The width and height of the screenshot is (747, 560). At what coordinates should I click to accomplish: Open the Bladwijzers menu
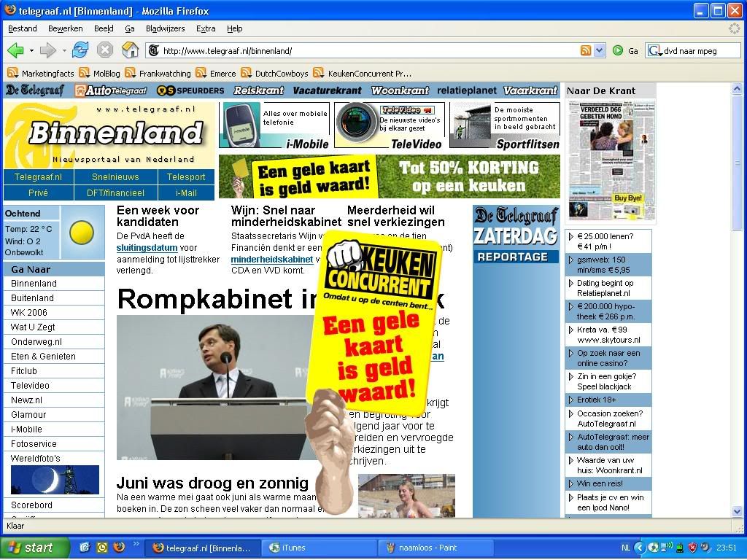[x=166, y=28]
